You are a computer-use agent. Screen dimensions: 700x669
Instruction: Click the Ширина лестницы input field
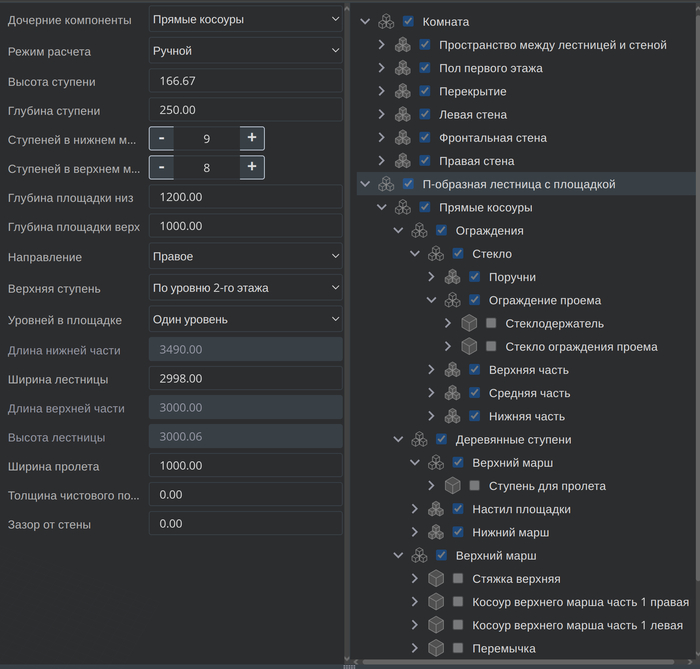245,379
